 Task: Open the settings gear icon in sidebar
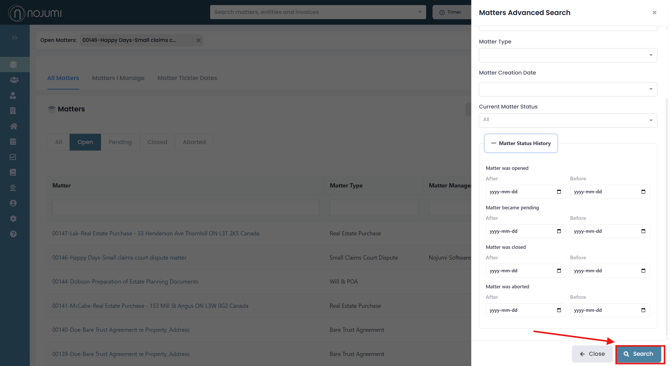[x=13, y=218]
